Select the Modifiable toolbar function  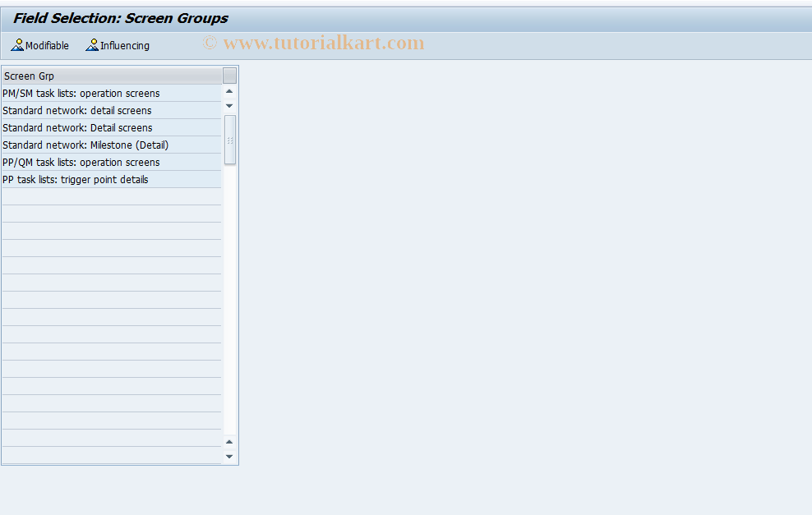pos(39,45)
